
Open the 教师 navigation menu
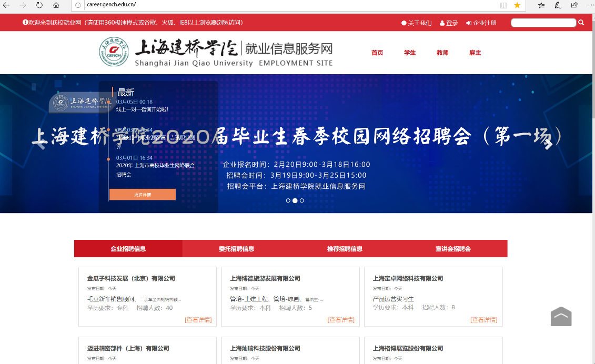442,53
